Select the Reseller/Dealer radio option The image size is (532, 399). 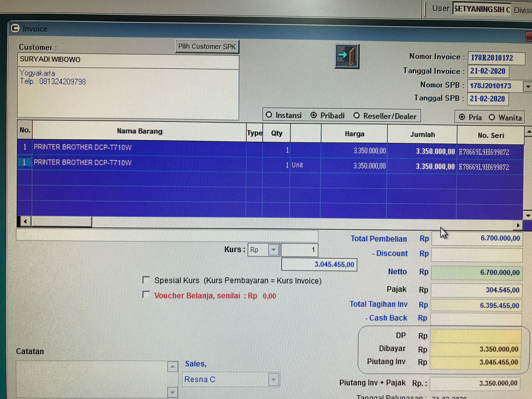pos(356,116)
